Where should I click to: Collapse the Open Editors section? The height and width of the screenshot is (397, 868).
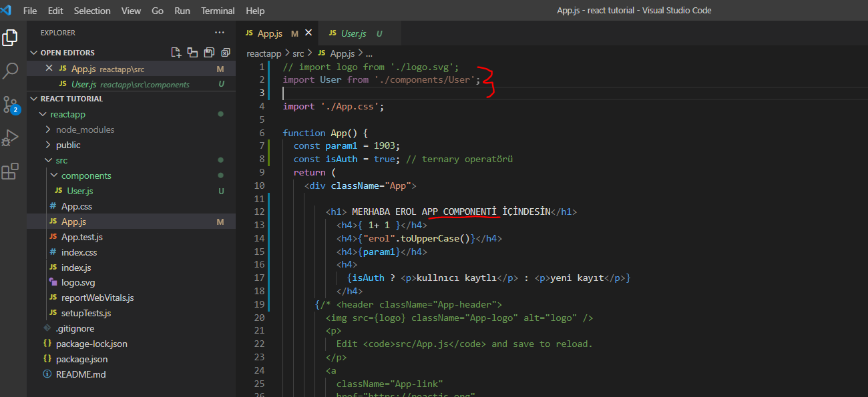coord(34,53)
